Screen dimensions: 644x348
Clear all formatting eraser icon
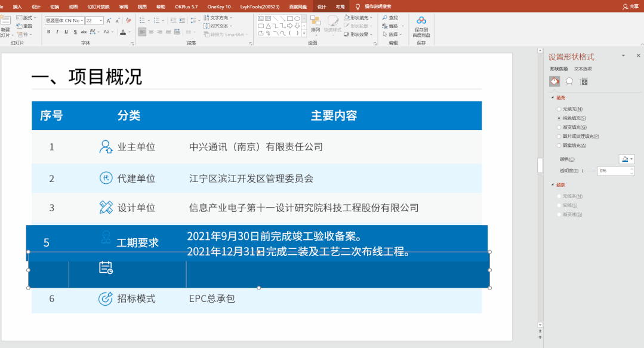click(128, 20)
